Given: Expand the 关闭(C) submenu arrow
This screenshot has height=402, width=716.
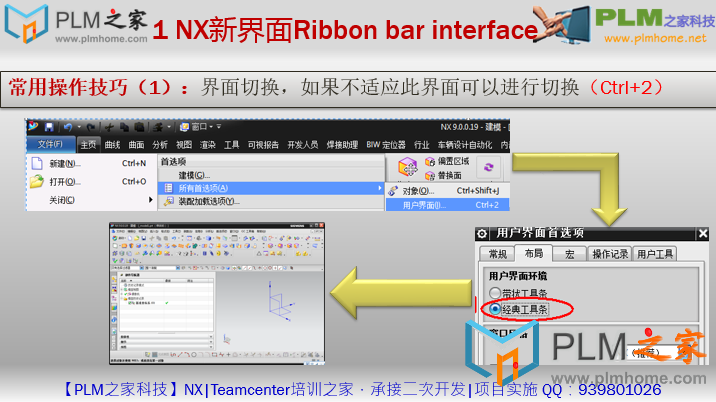Looking at the screenshot, I should [x=150, y=200].
